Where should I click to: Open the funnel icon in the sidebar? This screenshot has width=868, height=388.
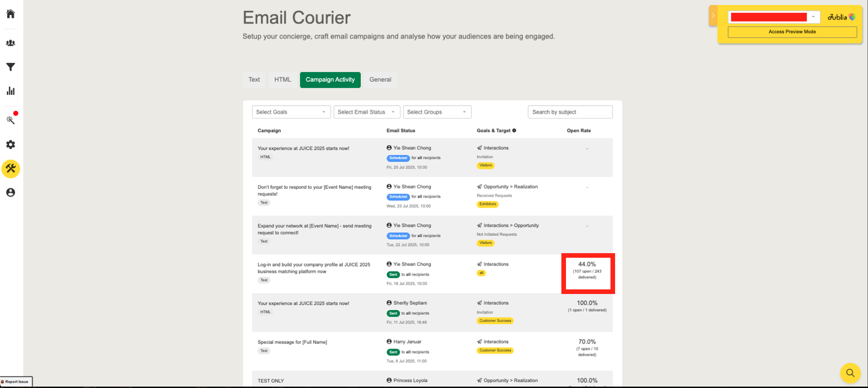[11, 67]
